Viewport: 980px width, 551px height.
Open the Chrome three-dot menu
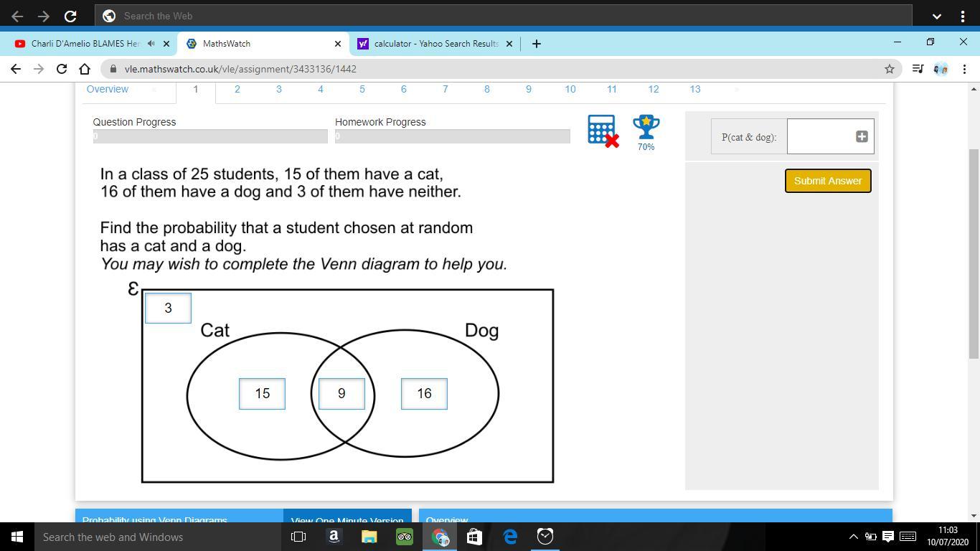pyautogui.click(x=964, y=69)
